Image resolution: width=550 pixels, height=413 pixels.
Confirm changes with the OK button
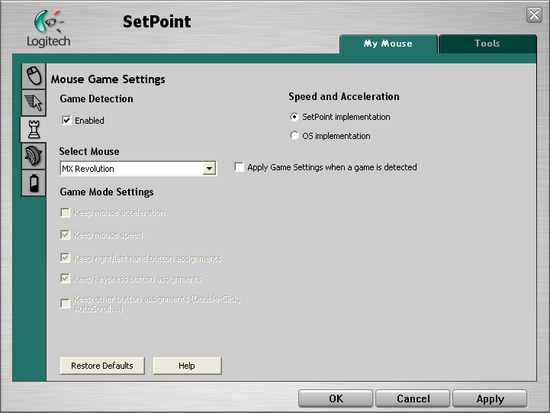pos(336,399)
